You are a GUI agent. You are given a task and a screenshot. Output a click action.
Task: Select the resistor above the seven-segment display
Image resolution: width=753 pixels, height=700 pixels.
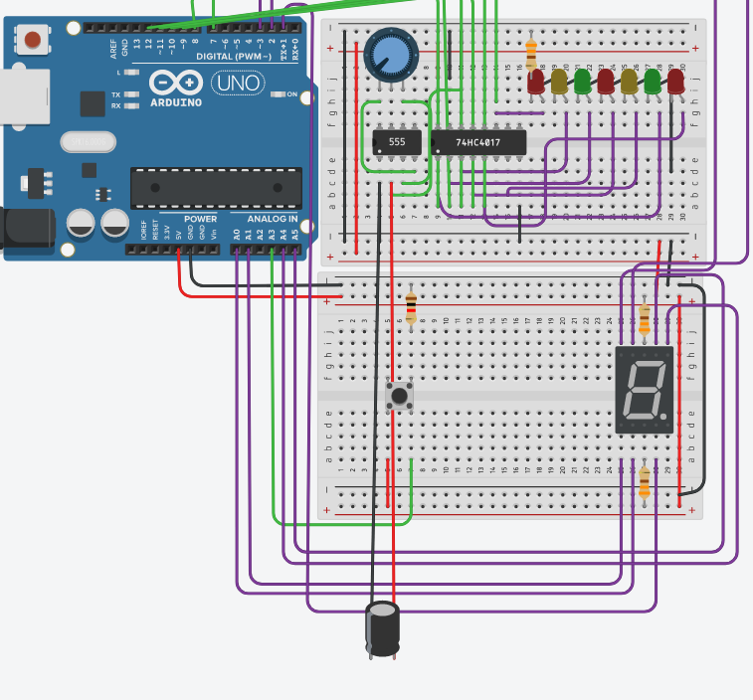coord(645,318)
